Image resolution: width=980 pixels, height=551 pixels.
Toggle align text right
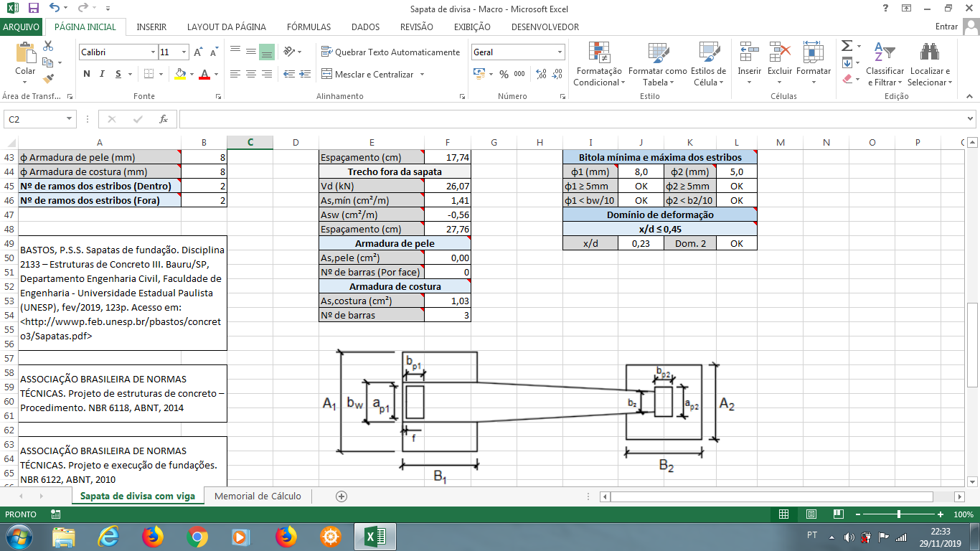pos(266,74)
